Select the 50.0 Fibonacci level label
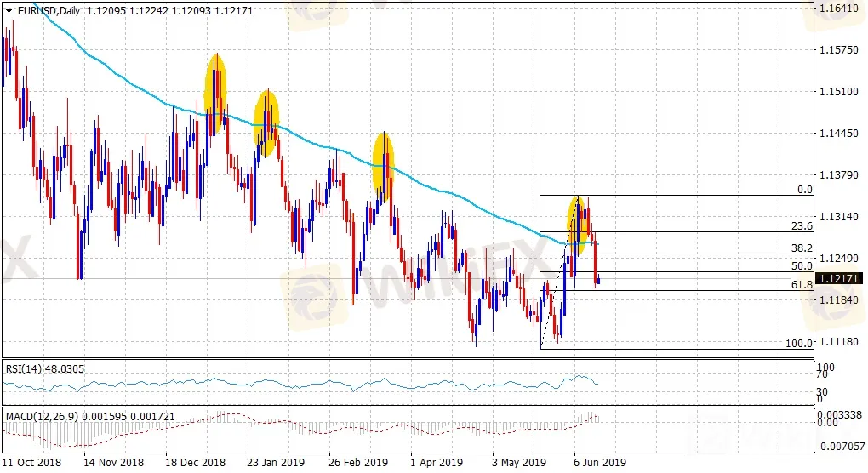Screen dimensions: 868x473 tap(802, 266)
